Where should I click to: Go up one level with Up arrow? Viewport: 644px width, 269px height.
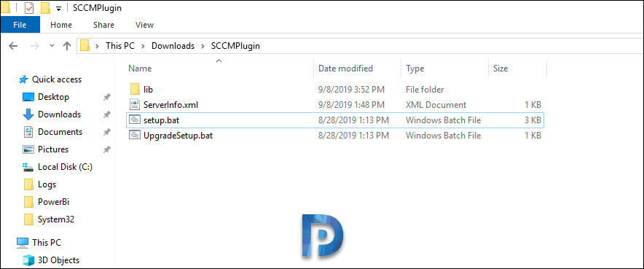click(x=66, y=46)
